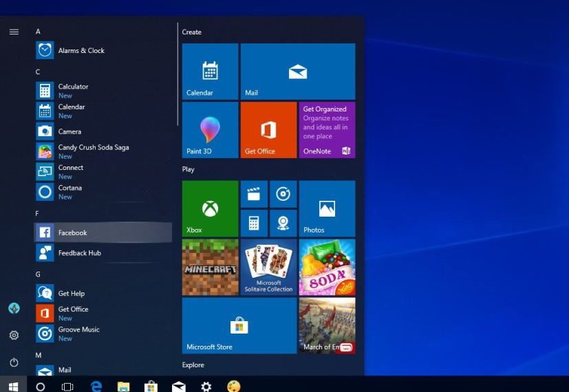569x392 pixels.
Task: Open the Mail tile in Create group
Action: click(297, 71)
